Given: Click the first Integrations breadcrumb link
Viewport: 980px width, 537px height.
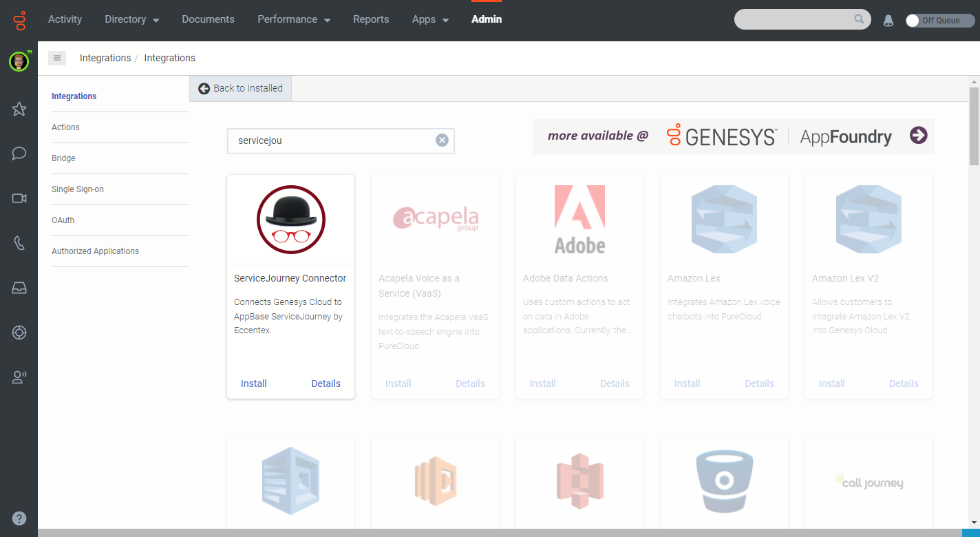Looking at the screenshot, I should (x=105, y=58).
